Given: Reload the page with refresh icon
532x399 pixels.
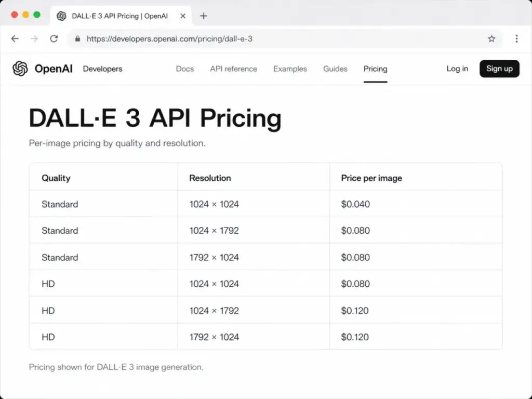Looking at the screenshot, I should (x=54, y=38).
